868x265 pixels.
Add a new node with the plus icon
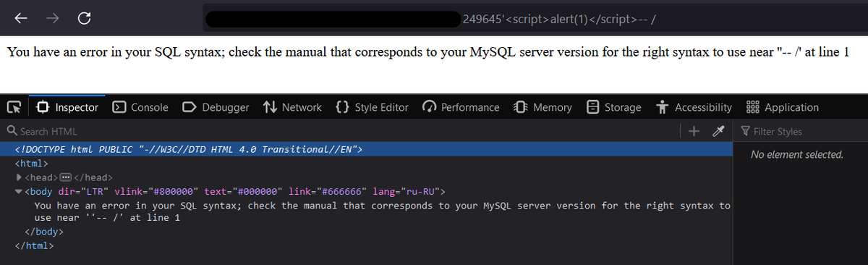(x=694, y=131)
